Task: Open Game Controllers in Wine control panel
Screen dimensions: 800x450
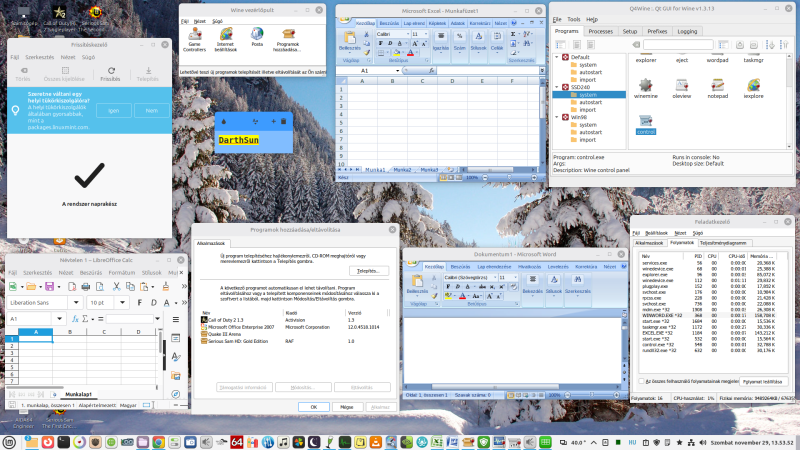Action: (x=194, y=40)
